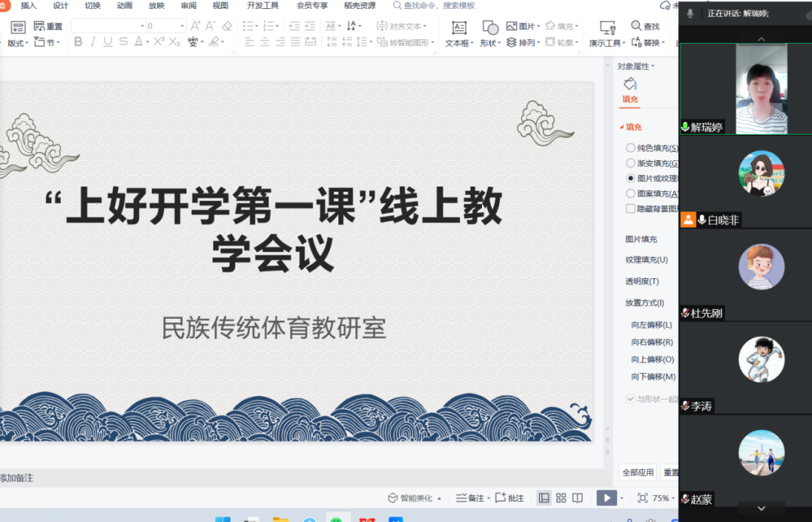Select 图案填充 pattern fill radio
This screenshot has height=522, width=812.
click(630, 193)
